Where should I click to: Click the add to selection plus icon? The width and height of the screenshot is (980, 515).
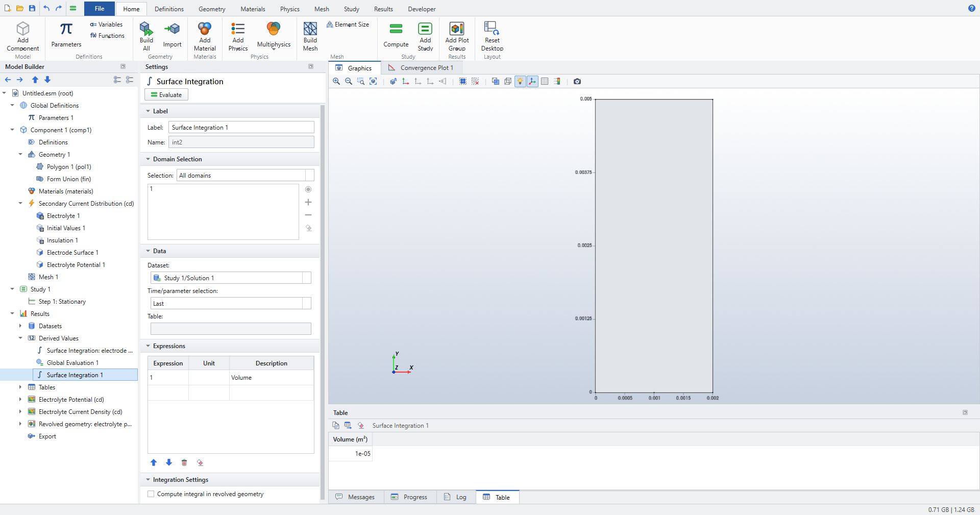tap(308, 203)
